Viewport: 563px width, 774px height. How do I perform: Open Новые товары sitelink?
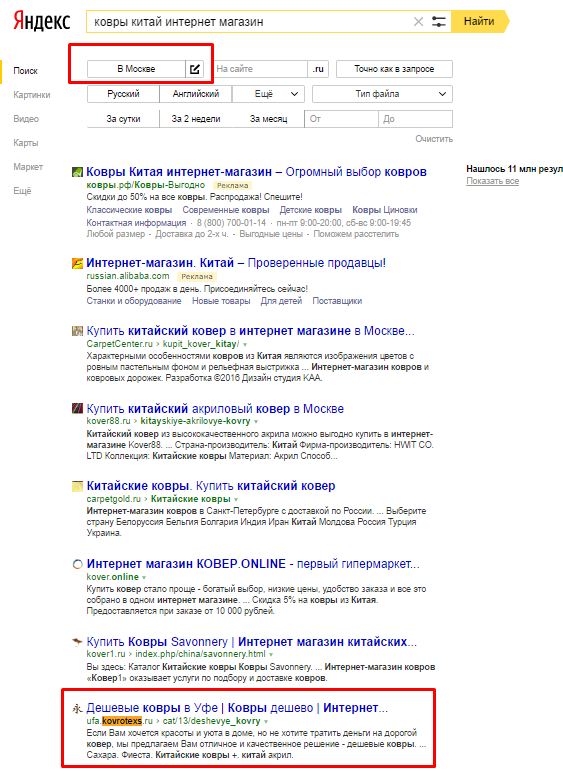point(221,301)
